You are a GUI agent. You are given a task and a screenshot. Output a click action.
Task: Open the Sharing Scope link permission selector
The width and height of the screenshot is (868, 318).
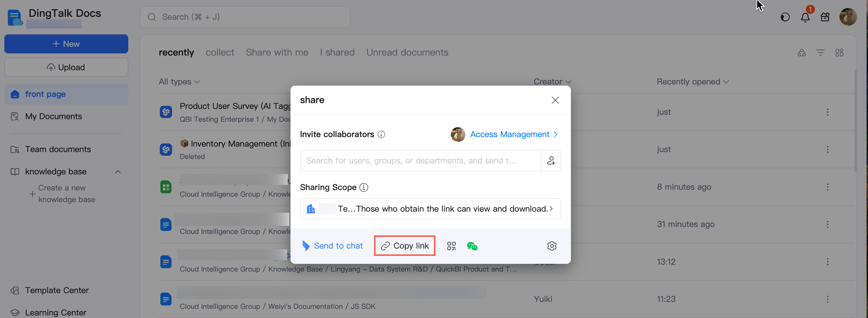pyautogui.click(x=430, y=209)
